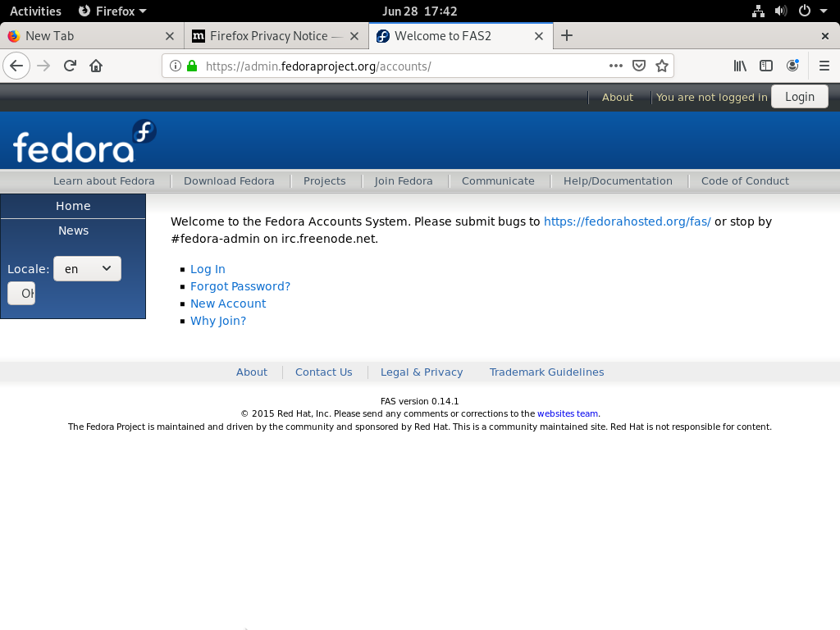Screen dimensions: 840x630
Task: Click the power icon in top bar
Action: pyautogui.click(x=805, y=11)
